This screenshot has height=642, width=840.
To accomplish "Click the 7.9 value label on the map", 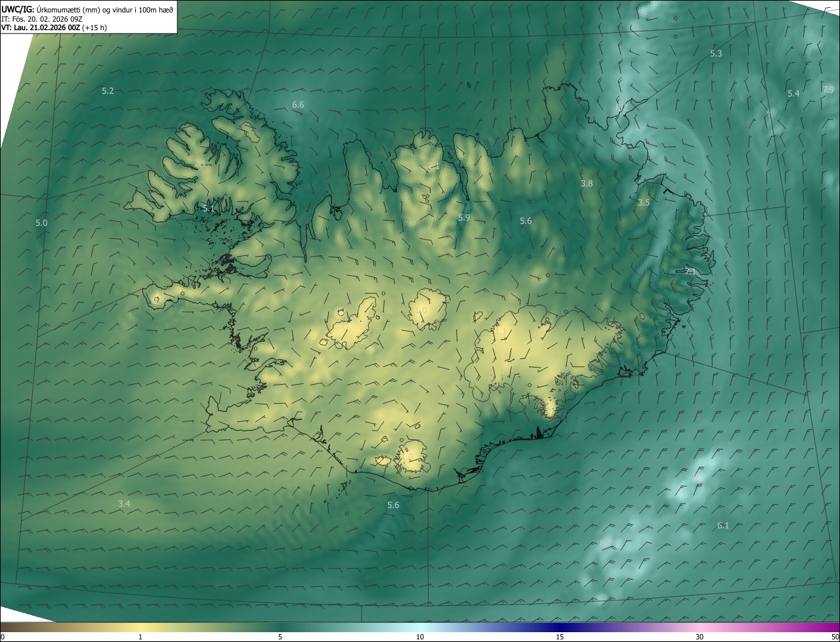I will (828, 90).
